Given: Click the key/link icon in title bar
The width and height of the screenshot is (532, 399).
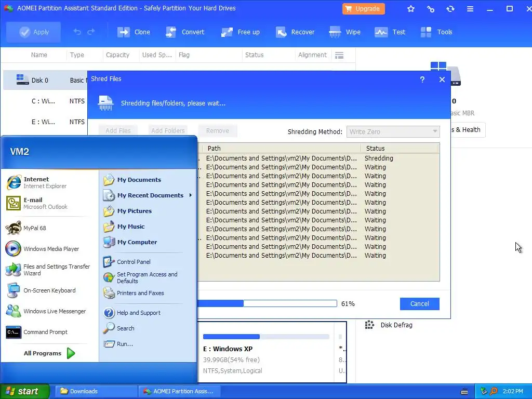Looking at the screenshot, I should (431, 9).
